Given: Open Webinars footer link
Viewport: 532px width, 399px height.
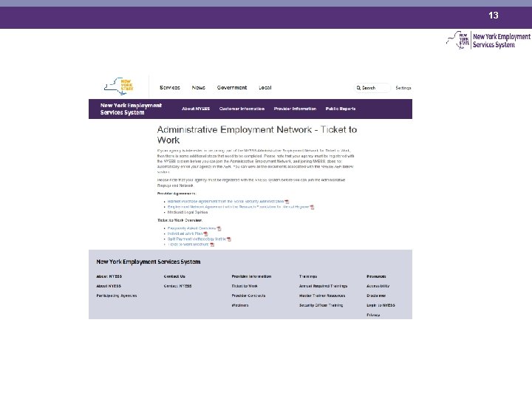Looking at the screenshot, I should coord(240,306).
